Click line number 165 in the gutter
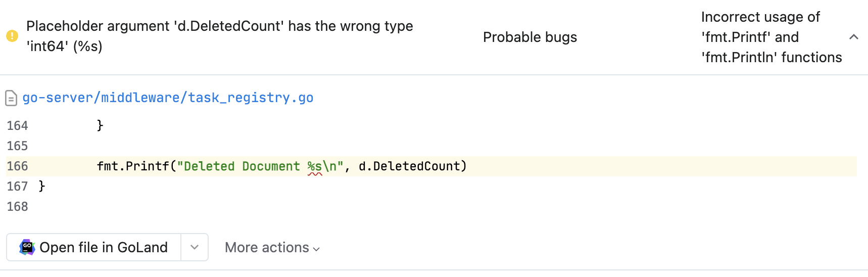This screenshot has height=277, width=868. [x=18, y=146]
